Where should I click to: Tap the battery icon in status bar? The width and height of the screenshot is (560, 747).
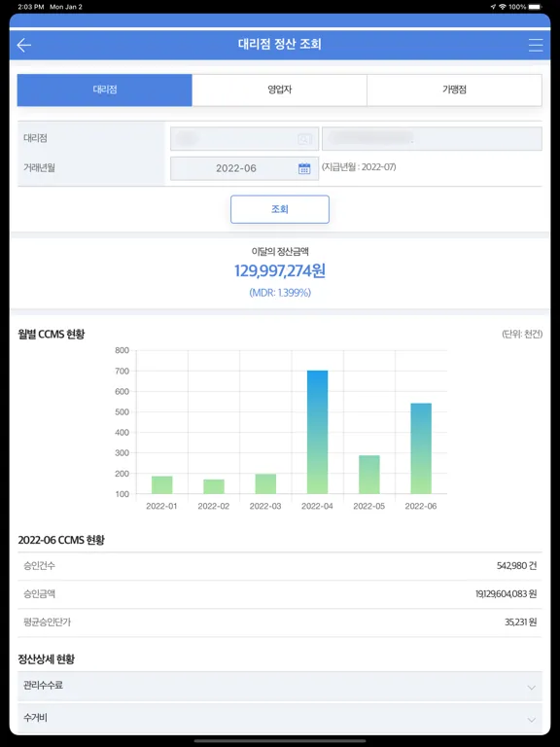tap(535, 7)
